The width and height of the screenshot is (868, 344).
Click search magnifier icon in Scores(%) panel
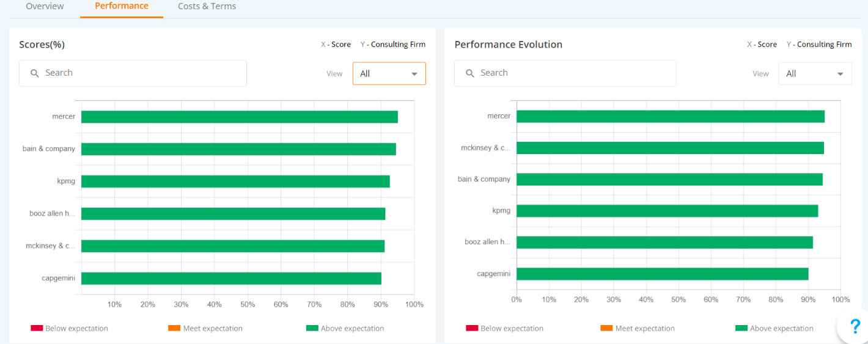click(x=35, y=73)
